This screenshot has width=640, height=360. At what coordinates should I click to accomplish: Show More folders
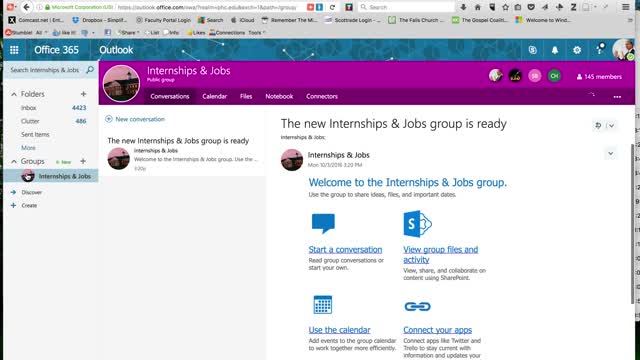(x=28, y=148)
